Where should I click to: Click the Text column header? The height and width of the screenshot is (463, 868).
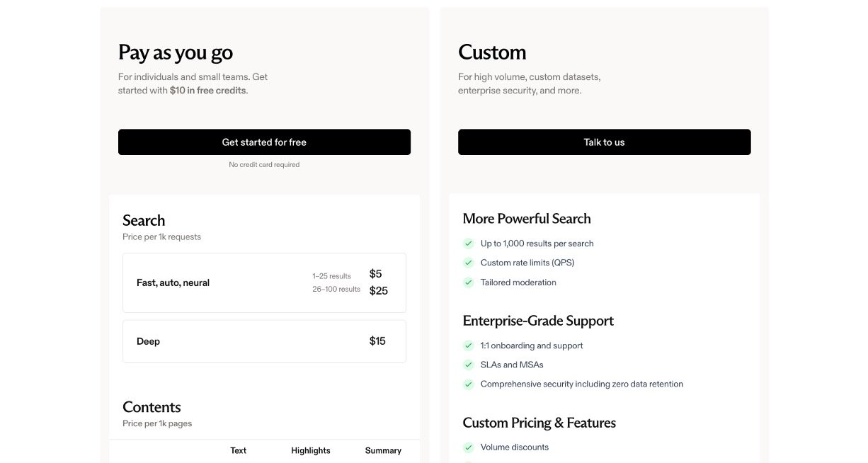(x=239, y=450)
